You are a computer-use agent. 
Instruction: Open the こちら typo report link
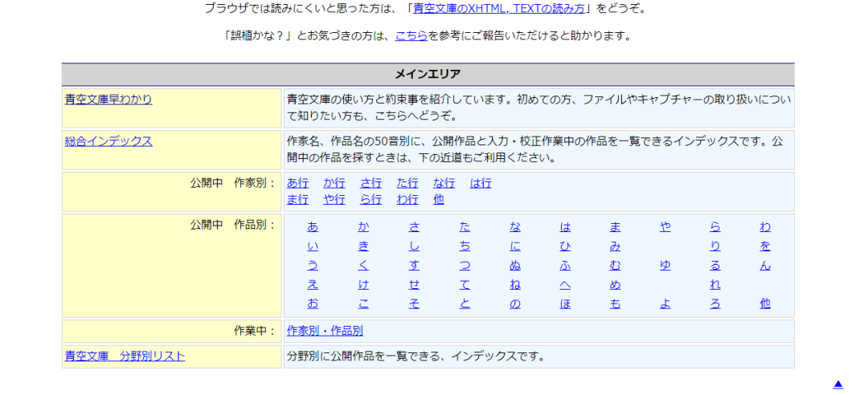411,36
